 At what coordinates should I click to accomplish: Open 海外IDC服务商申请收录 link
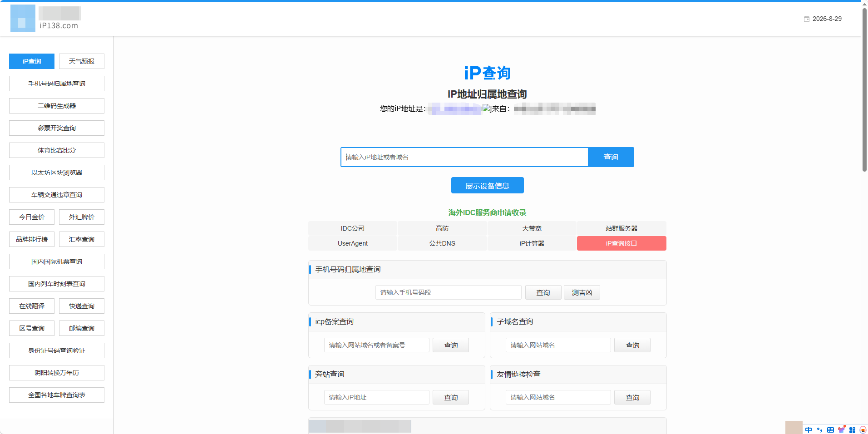[x=488, y=212]
